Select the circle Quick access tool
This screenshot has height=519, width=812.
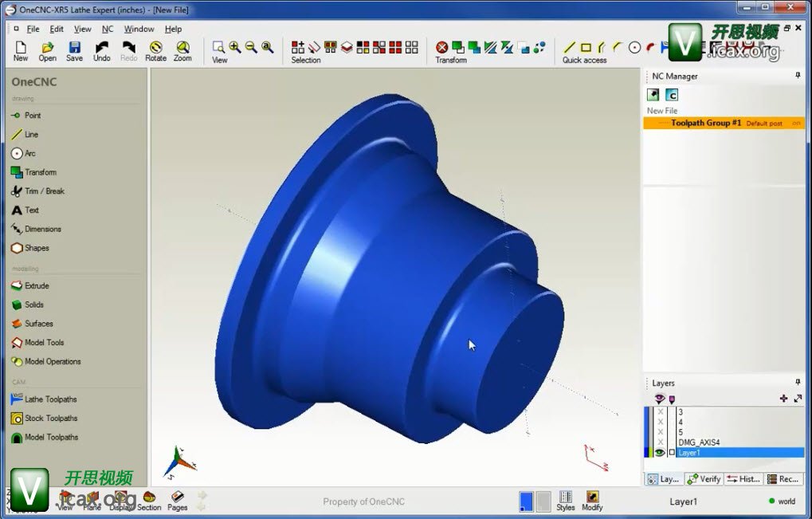coord(634,47)
